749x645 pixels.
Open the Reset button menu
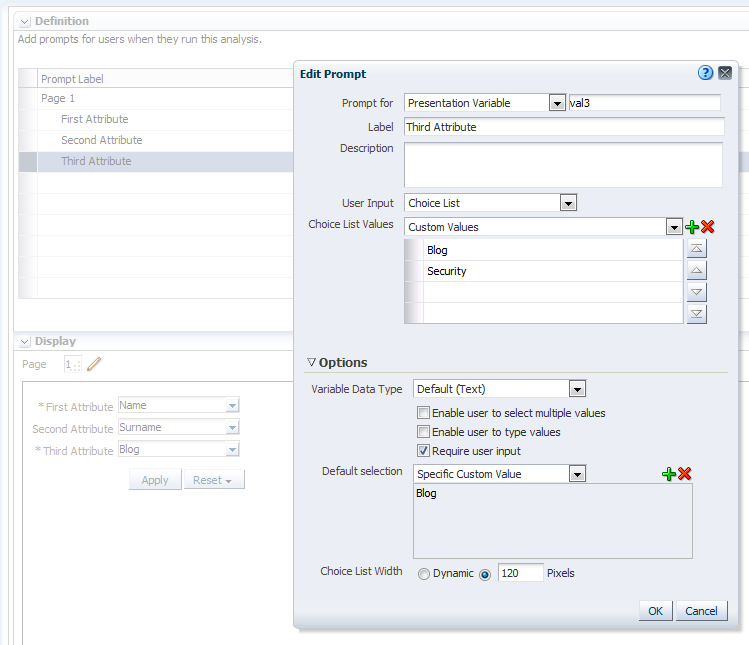pyautogui.click(x=212, y=480)
